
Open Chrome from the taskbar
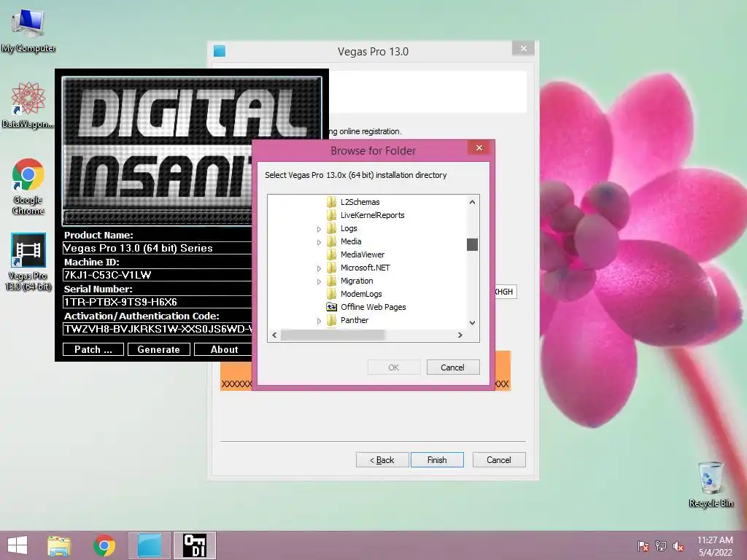[x=104, y=545]
